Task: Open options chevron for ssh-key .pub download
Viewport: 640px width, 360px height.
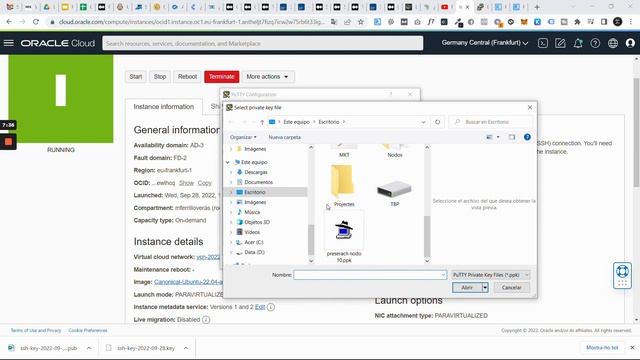Action: (x=89, y=348)
